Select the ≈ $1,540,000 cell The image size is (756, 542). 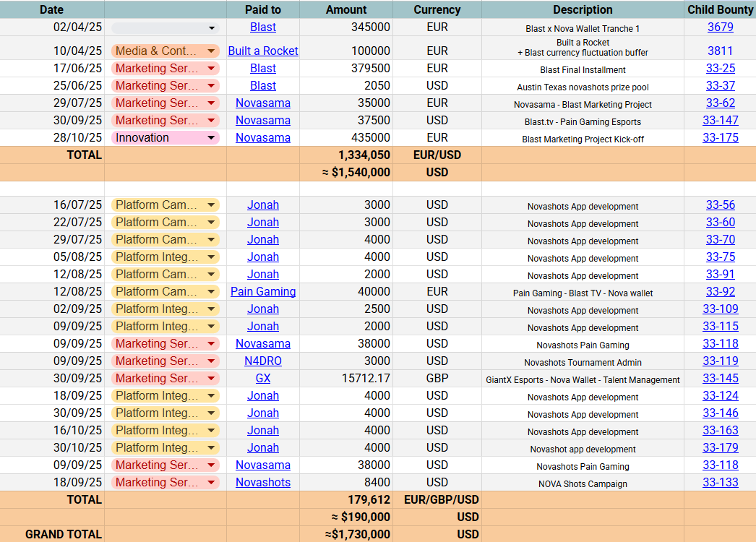(x=346, y=172)
